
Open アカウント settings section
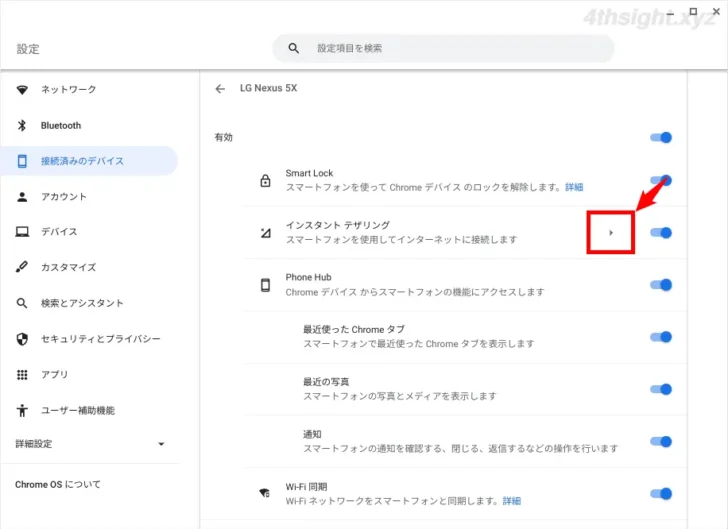pyautogui.click(x=89, y=197)
